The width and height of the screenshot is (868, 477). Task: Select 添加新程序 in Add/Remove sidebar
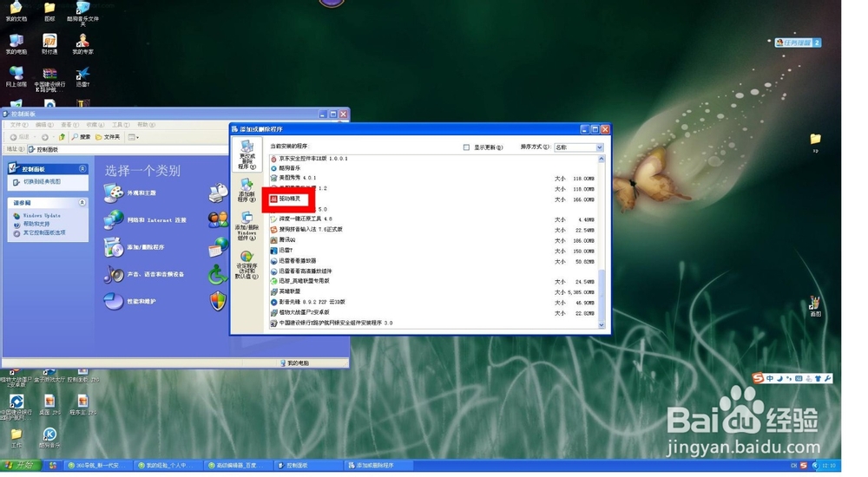(x=247, y=190)
